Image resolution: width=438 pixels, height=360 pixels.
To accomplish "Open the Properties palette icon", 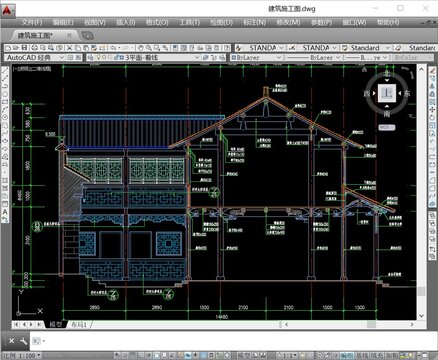I will point(175,48).
